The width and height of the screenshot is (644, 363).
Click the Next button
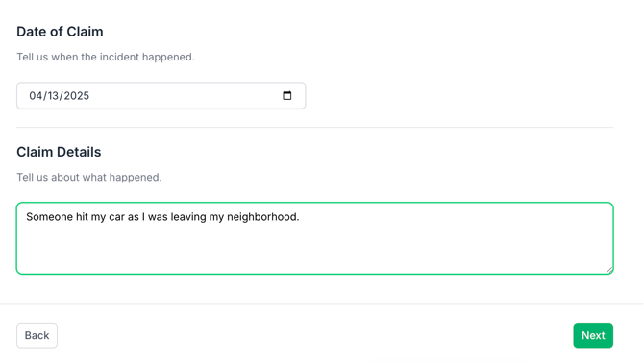tap(593, 335)
